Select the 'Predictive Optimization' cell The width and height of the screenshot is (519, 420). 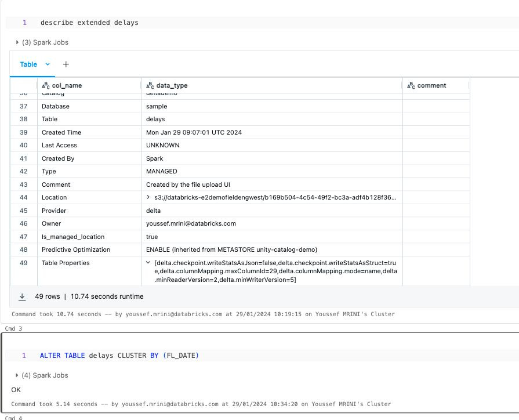click(89, 249)
